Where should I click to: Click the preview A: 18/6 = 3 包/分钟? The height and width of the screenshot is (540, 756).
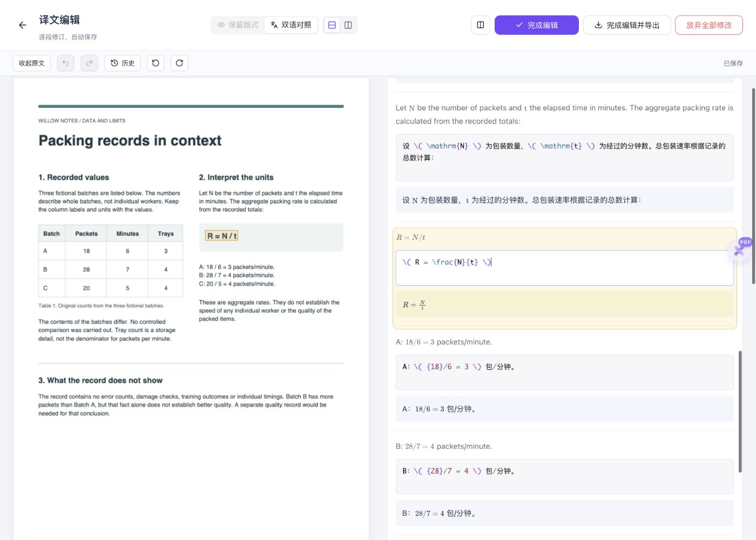pyautogui.click(x=564, y=409)
